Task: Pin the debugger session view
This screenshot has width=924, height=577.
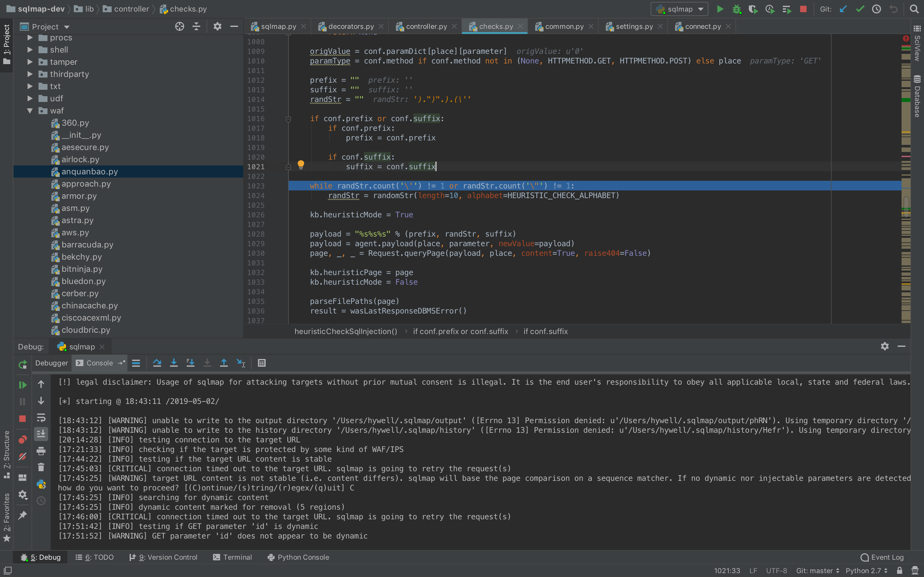Action: [x=22, y=515]
